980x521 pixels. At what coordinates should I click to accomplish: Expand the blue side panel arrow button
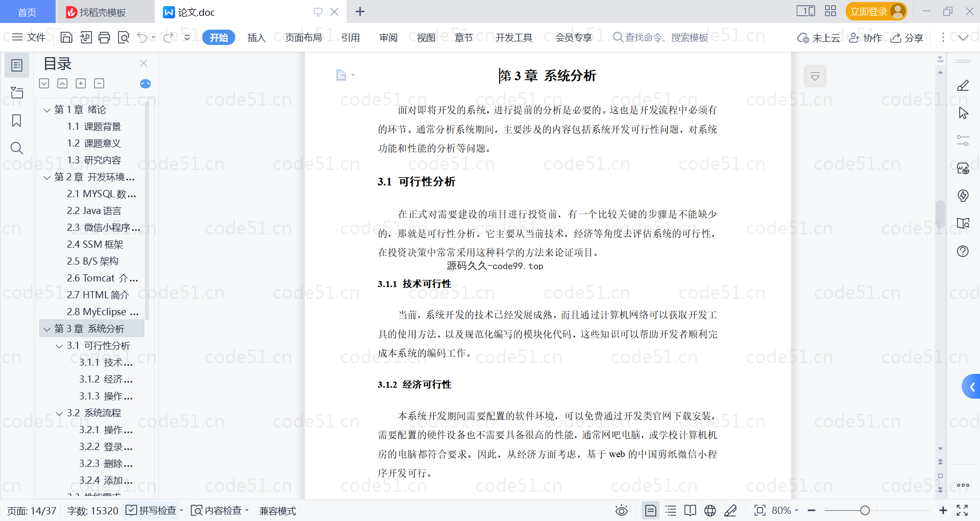(971, 387)
